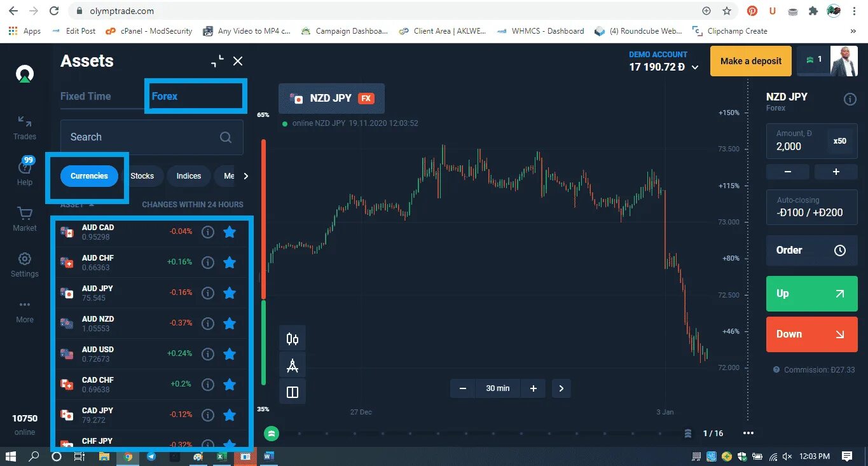Click the Olymp Trade logo
This screenshot has height=466, width=868.
(x=25, y=75)
